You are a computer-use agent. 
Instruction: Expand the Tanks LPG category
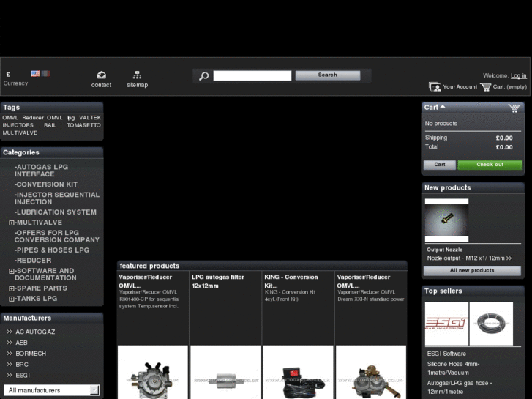point(12,299)
